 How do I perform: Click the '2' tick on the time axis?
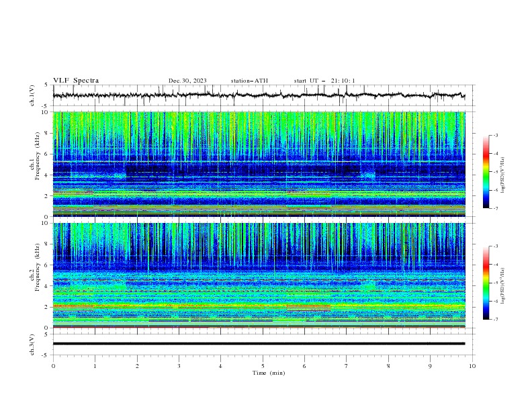point(137,366)
